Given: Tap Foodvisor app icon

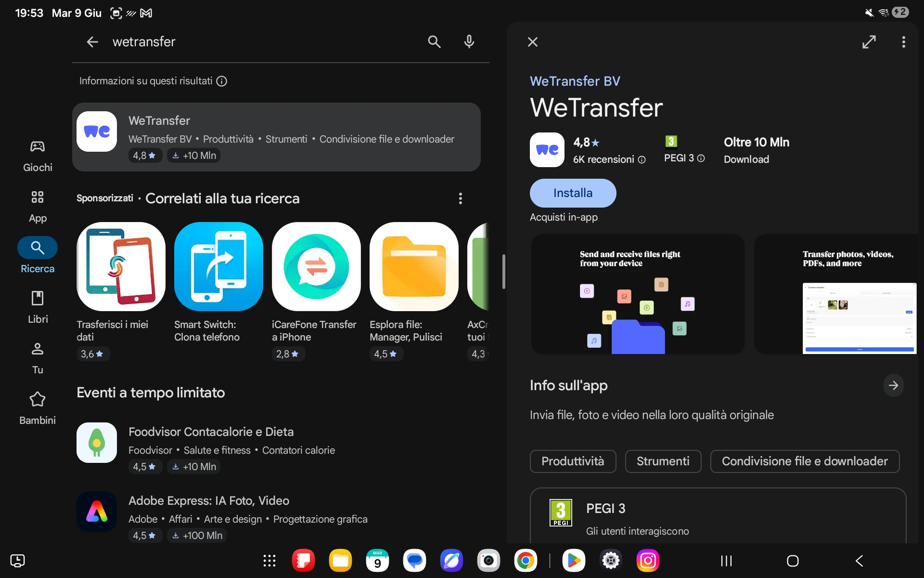Looking at the screenshot, I should [97, 443].
